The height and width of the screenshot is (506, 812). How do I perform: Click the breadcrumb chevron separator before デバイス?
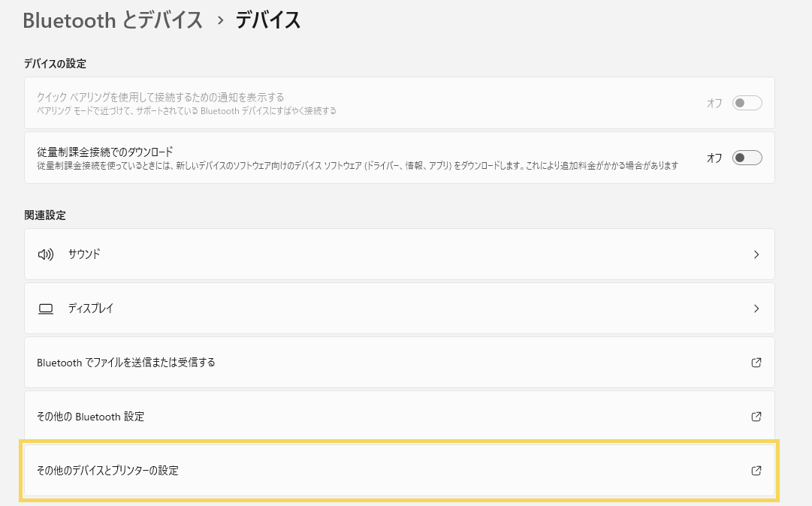click(220, 20)
